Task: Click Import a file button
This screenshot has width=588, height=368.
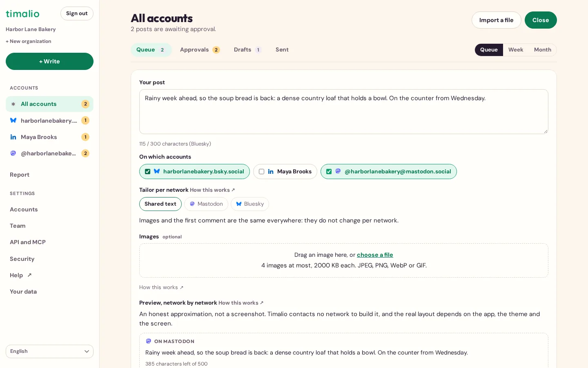Action: pos(496,20)
